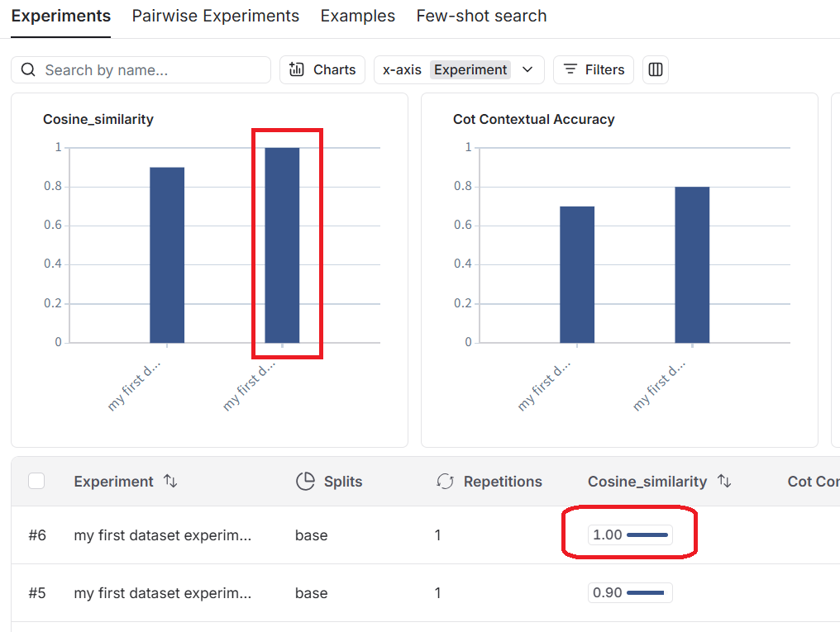Switch to Pairwise Experiments tab
The height and width of the screenshot is (632, 840).
[x=216, y=17]
